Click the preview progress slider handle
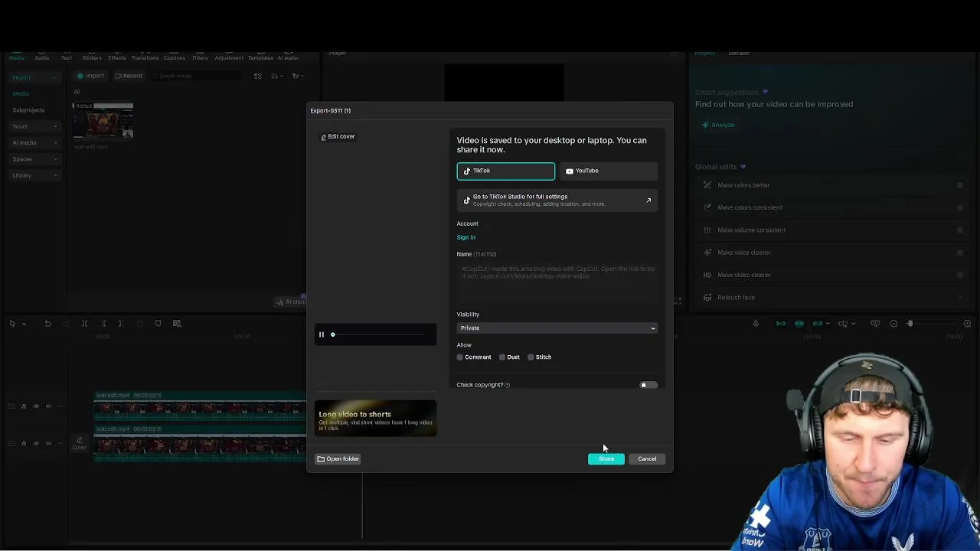Image resolution: width=980 pixels, height=551 pixels. coord(332,334)
